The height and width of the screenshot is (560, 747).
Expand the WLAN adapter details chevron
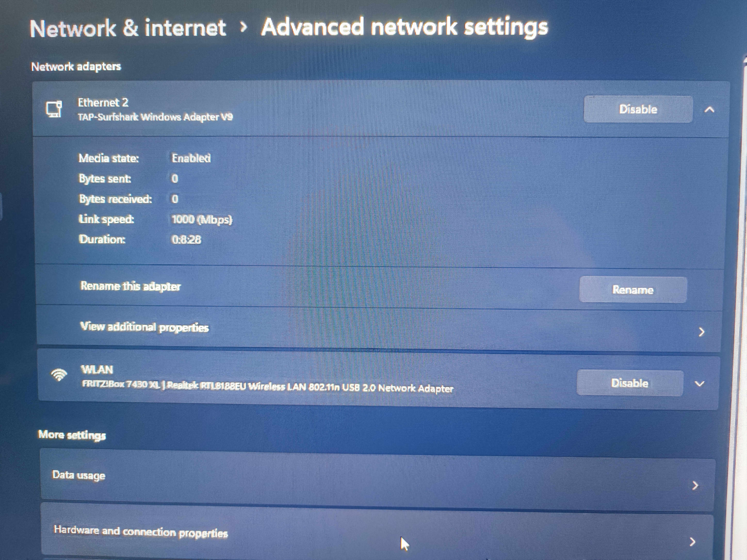(700, 384)
